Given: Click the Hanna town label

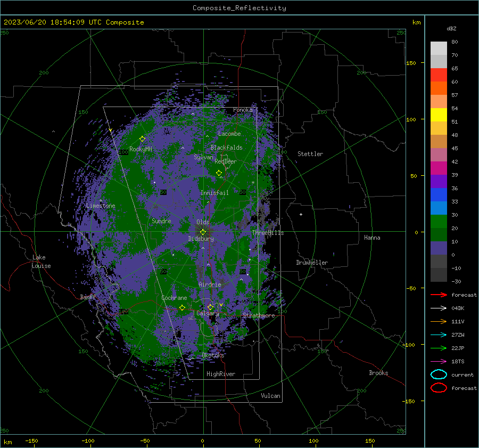Looking at the screenshot, I should tap(372, 238).
